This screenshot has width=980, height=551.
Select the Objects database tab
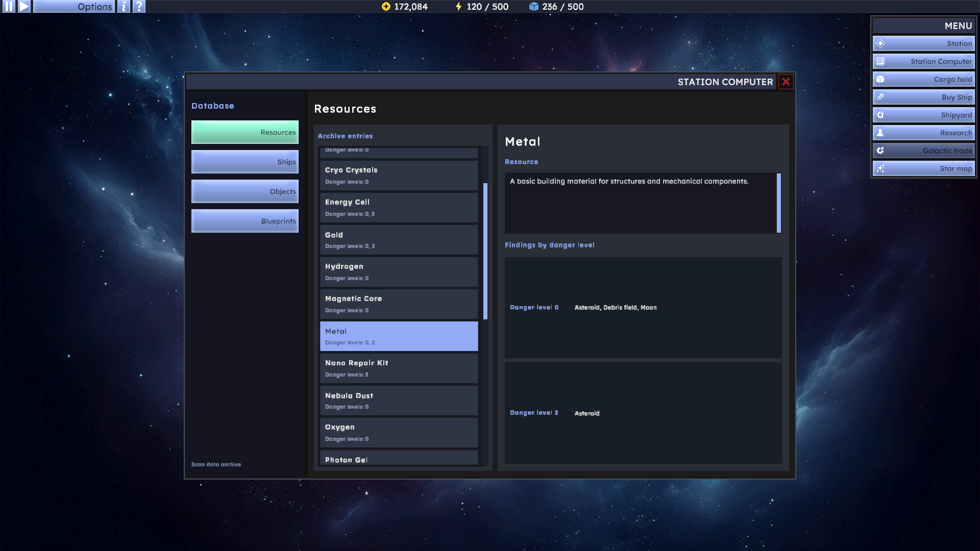245,191
